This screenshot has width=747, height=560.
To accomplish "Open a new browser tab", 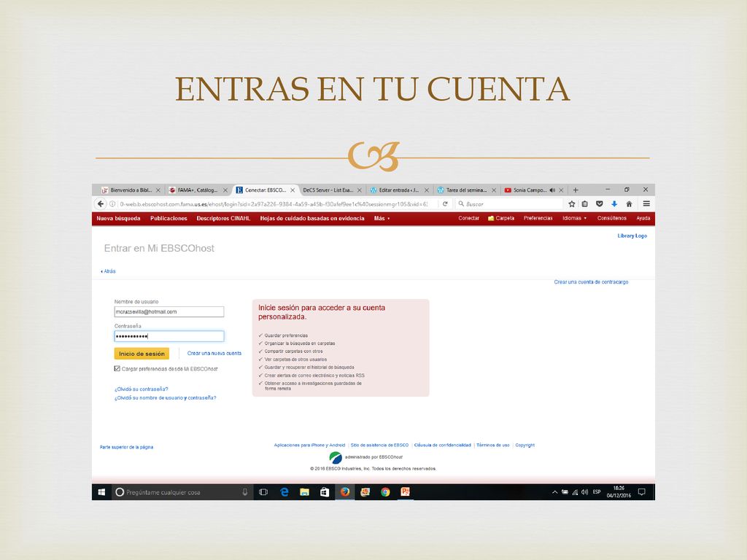I will pos(576,190).
